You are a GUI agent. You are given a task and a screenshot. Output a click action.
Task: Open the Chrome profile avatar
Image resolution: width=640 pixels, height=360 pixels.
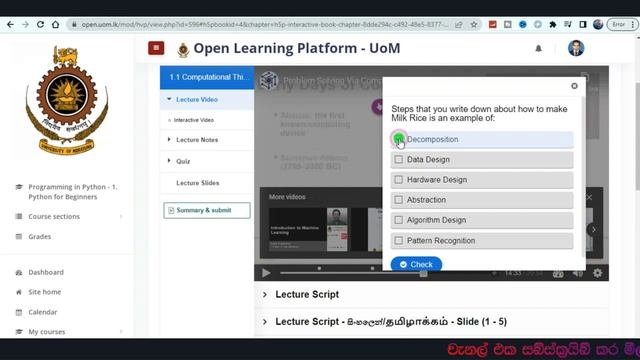pyautogui.click(x=598, y=24)
